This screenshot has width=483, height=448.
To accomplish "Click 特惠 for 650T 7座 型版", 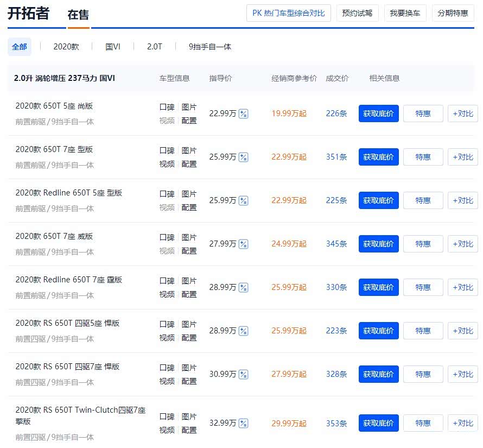I will coord(423,157).
